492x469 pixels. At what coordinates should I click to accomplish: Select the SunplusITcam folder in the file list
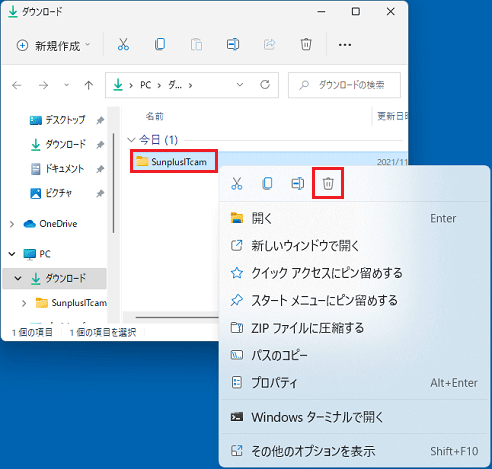point(174,162)
